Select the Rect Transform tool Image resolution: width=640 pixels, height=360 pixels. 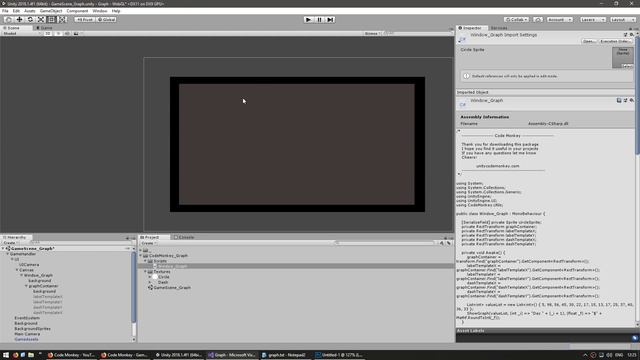51,20
